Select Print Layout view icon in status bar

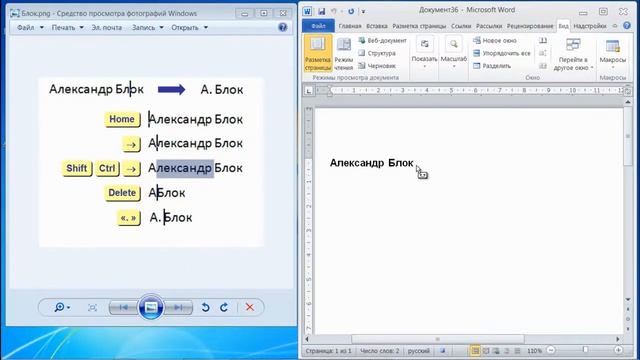[475, 351]
